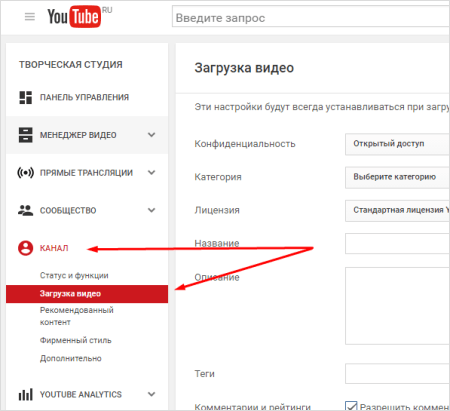Open the privacy dropdown 'Открытый доступ'
Screen dimensions: 450x411
coord(397,144)
